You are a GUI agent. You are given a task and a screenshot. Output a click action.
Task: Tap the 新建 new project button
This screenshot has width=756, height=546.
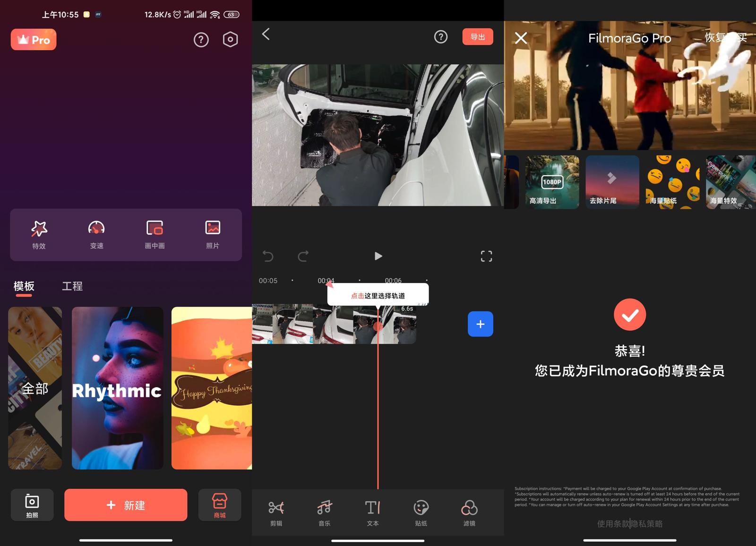pos(126,505)
